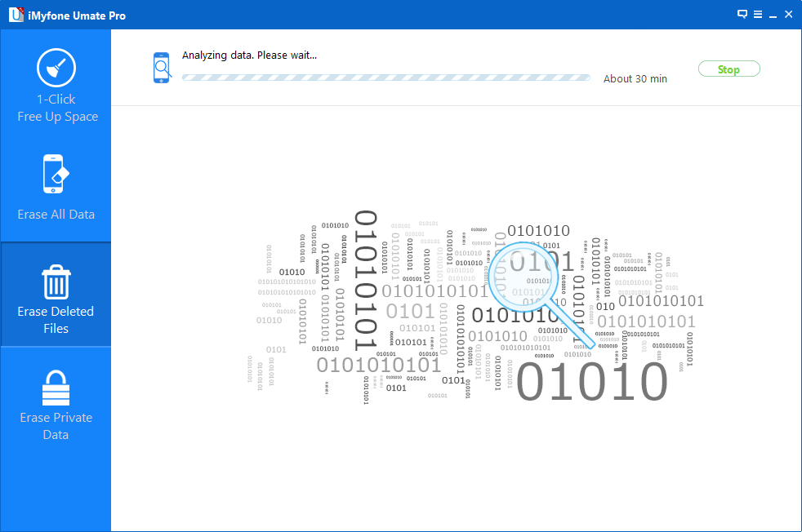Open the 1-Click Free Up Space mode
Viewport: 802px width, 532px height.
56,86
